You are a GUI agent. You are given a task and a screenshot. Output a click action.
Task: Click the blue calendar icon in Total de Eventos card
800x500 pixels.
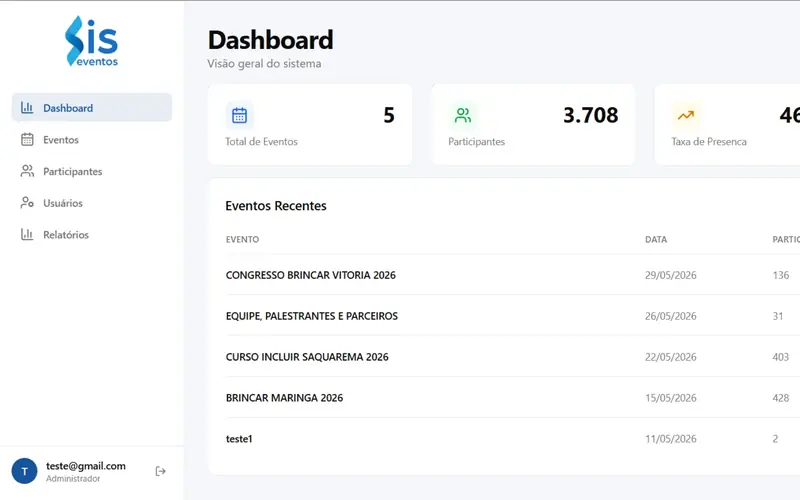tap(239, 115)
